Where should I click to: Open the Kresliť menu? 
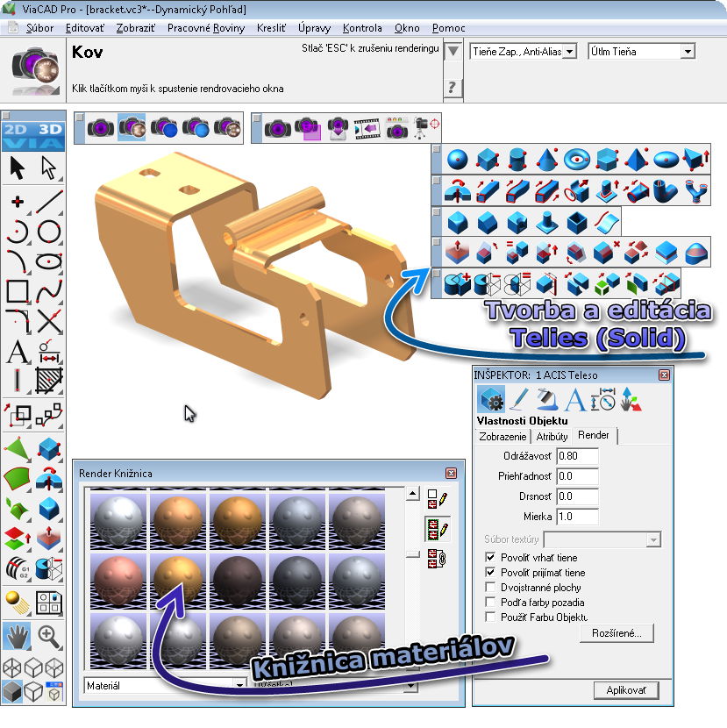pos(272,27)
